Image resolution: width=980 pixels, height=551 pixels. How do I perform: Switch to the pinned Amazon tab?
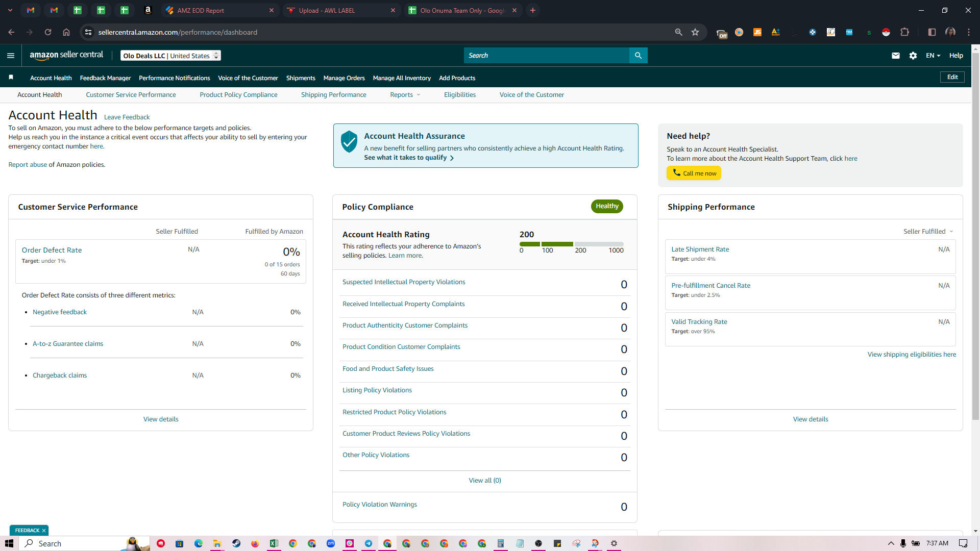148,10
